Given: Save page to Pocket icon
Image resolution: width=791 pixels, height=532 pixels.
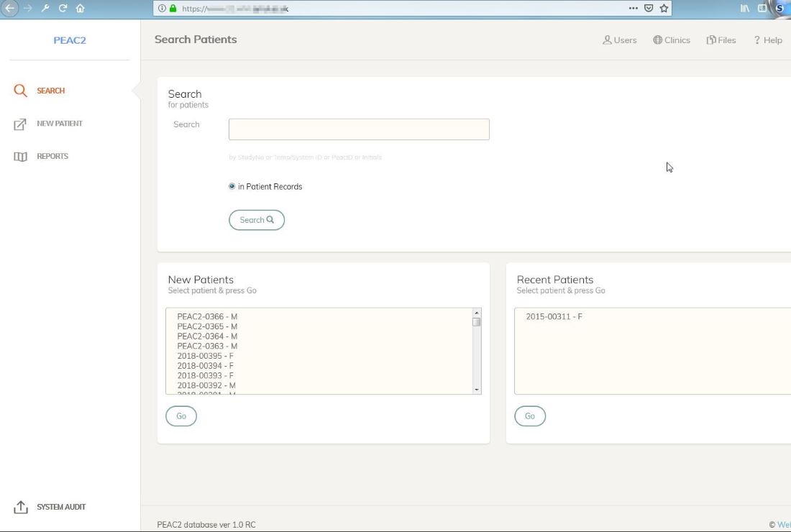Looking at the screenshot, I should (649, 8).
